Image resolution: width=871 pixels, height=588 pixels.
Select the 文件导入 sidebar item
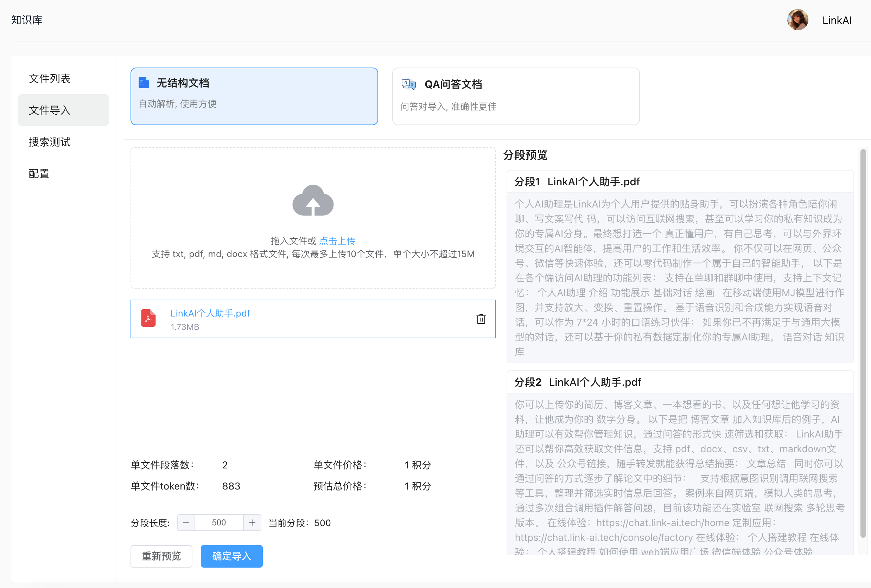coord(63,110)
